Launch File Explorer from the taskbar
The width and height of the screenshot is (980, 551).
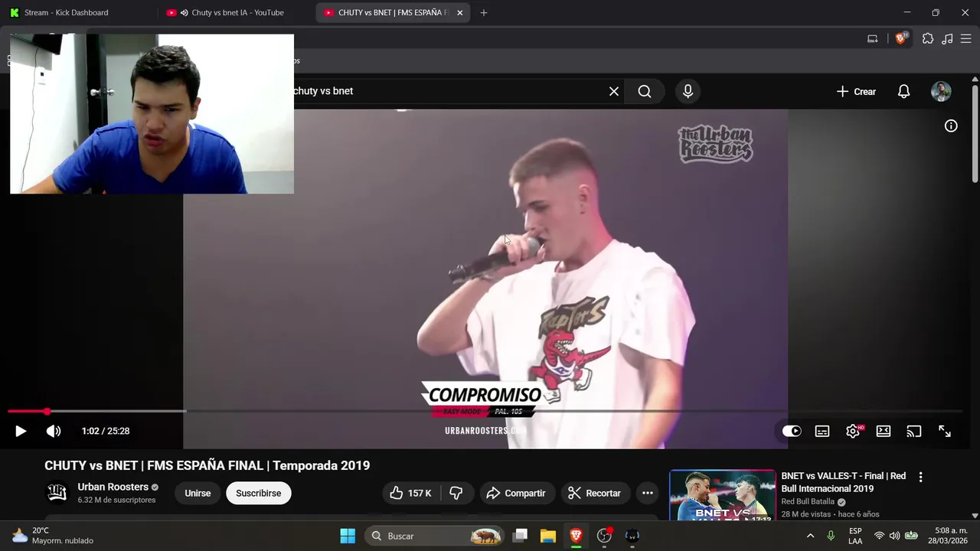548,536
